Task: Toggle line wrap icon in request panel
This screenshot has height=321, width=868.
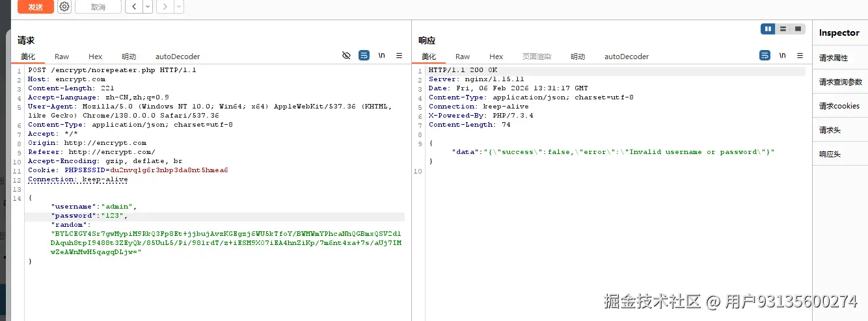Action: (x=364, y=56)
